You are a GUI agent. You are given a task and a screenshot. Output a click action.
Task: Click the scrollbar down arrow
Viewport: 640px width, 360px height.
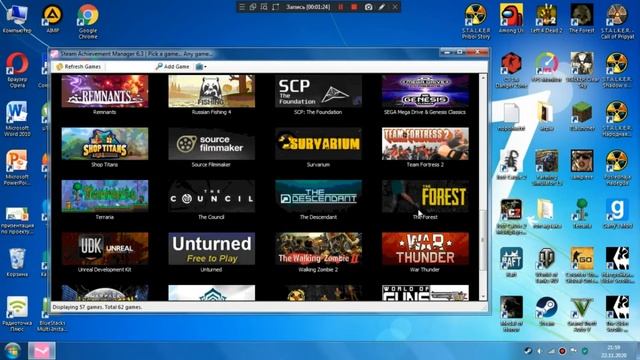(x=483, y=297)
